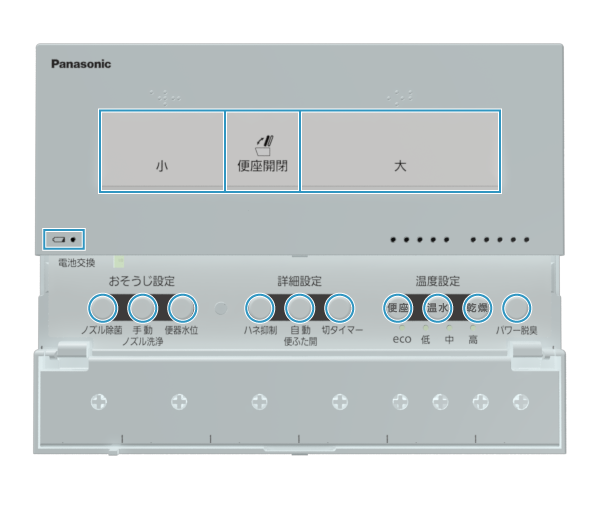Click the eco temperature level indicator

[402, 340]
